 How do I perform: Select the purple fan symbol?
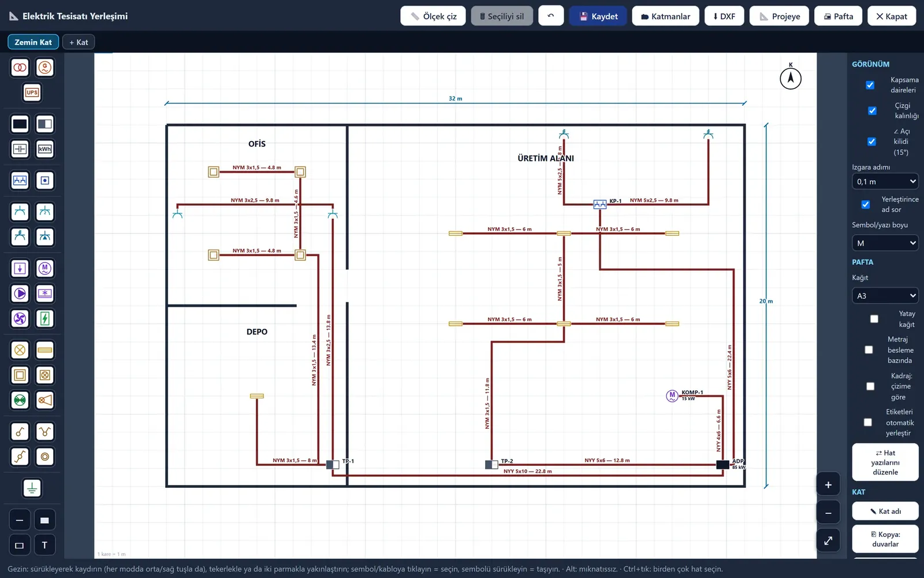[20, 318]
